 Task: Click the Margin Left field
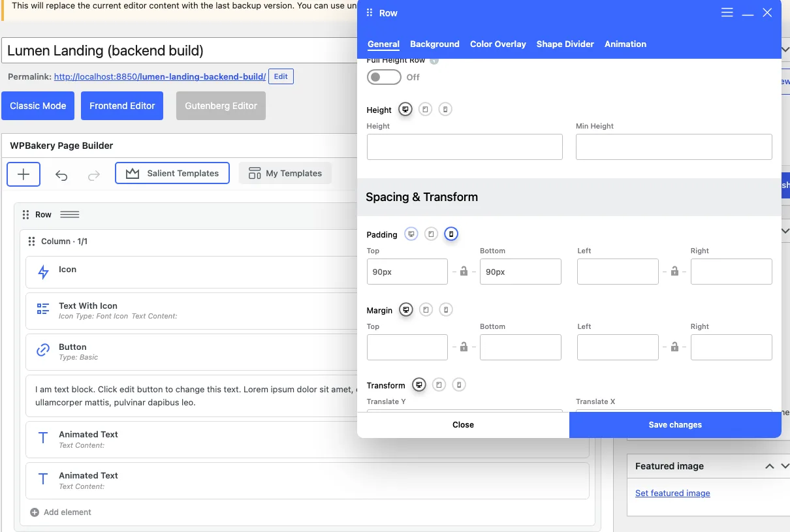618,347
